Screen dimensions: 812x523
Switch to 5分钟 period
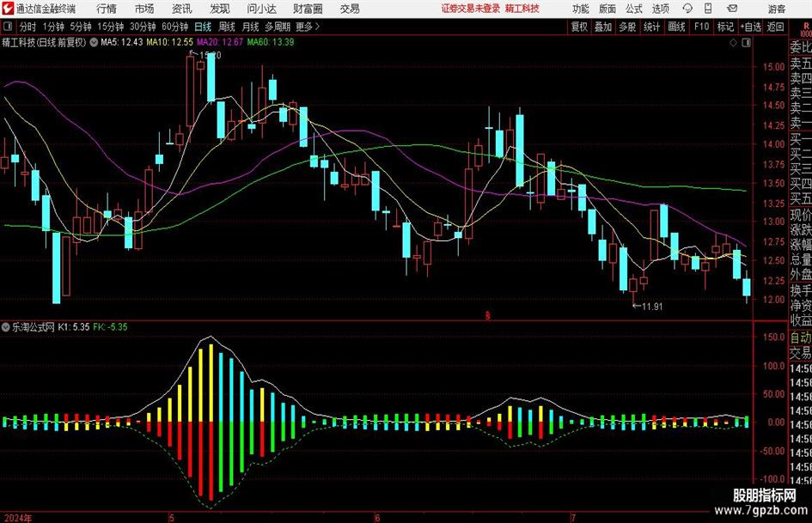click(x=80, y=27)
